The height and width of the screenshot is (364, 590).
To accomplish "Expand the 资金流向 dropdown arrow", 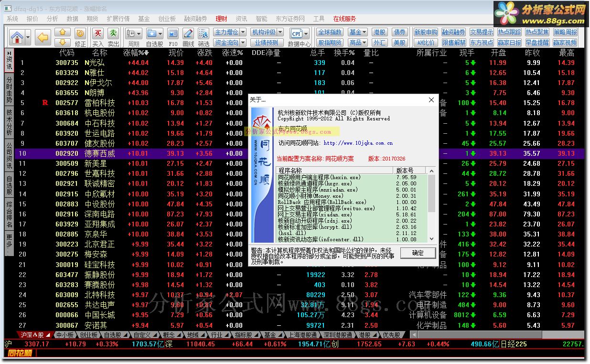I will click(243, 42).
